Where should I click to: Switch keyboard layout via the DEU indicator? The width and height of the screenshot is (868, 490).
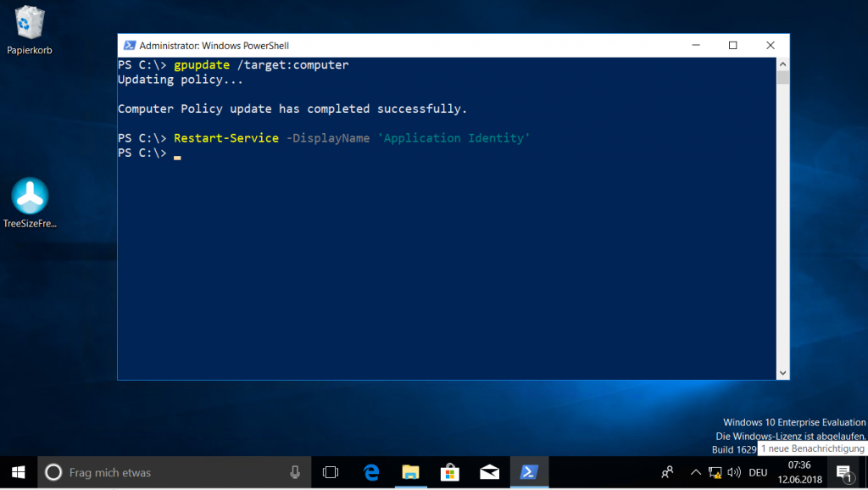pos(757,472)
